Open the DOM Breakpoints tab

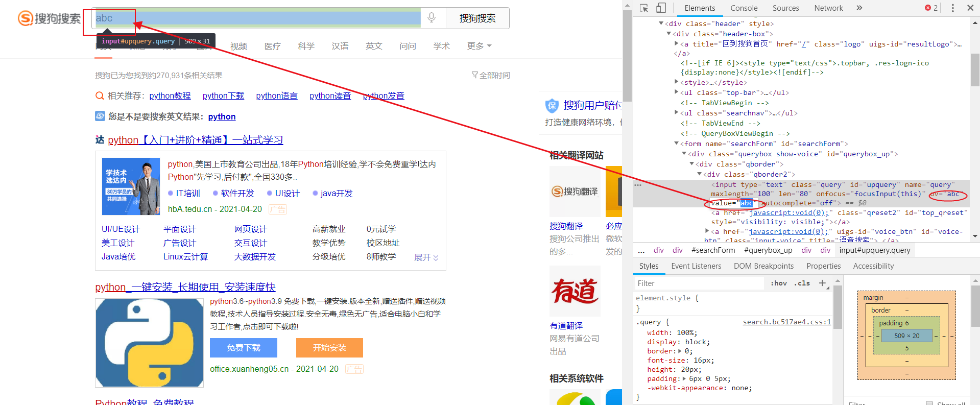(763, 266)
